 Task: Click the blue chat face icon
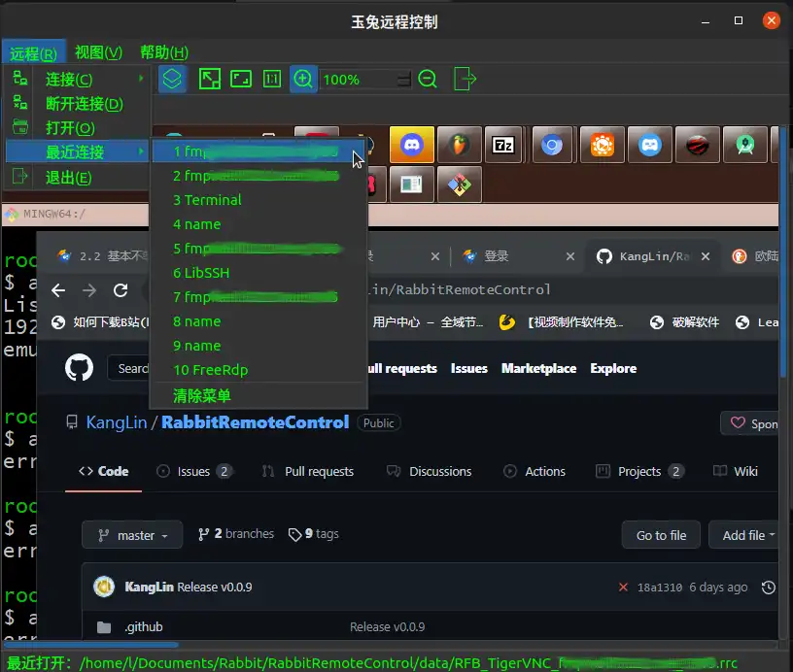650,145
